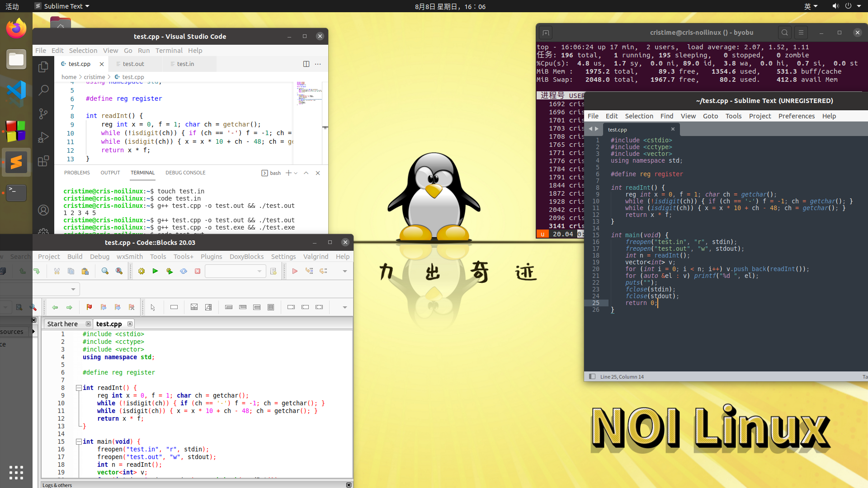This screenshot has width=868, height=488.
Task: Click Jump forward arrow in Code::Blocks
Action: click(x=69, y=307)
